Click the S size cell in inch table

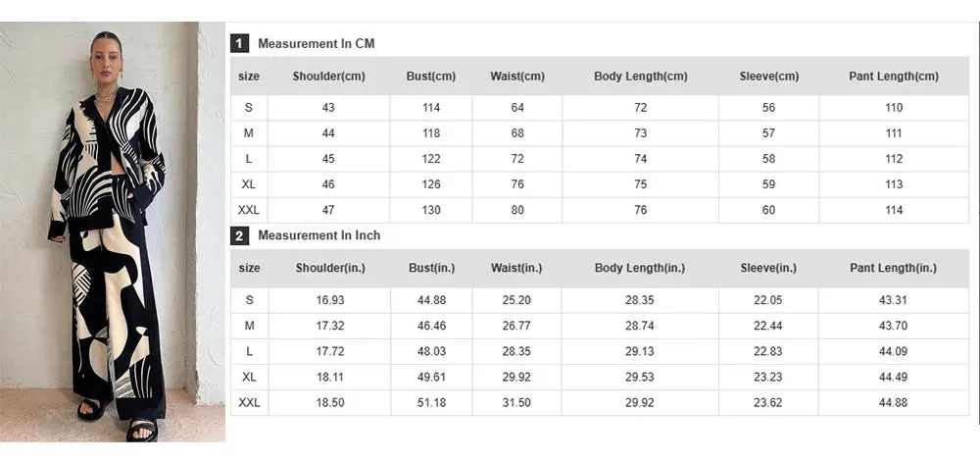249,300
